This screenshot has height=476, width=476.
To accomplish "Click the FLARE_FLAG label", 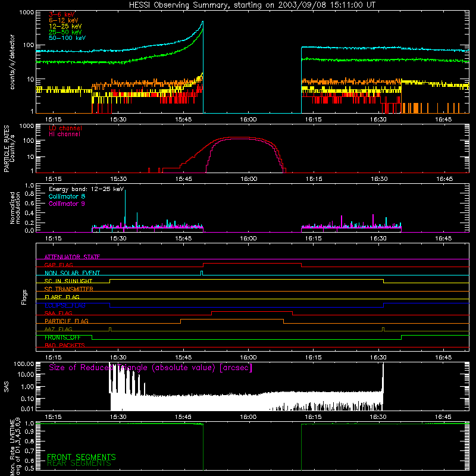I will (62, 297).
